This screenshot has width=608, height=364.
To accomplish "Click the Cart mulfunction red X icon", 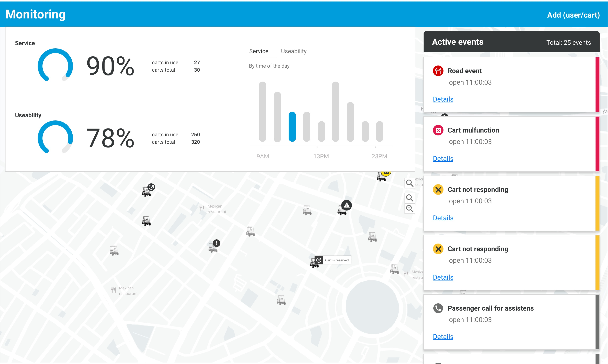I will [438, 130].
